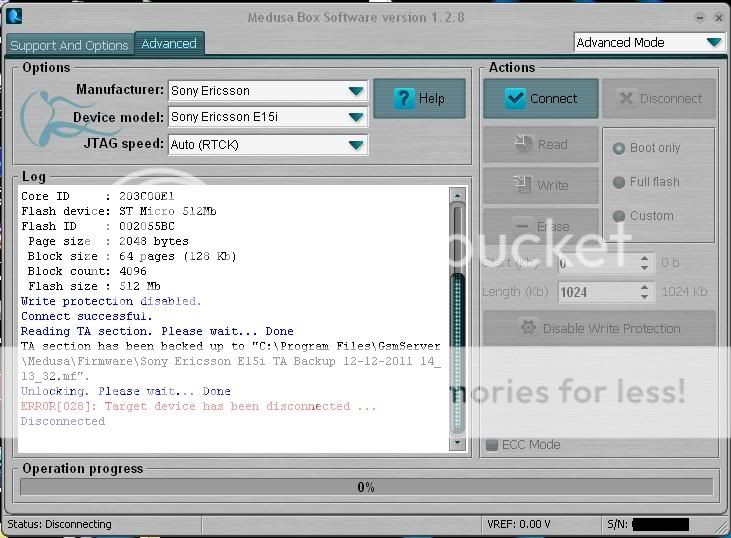Click the Write button icon
The height and width of the screenshot is (538, 731).
pos(522,185)
